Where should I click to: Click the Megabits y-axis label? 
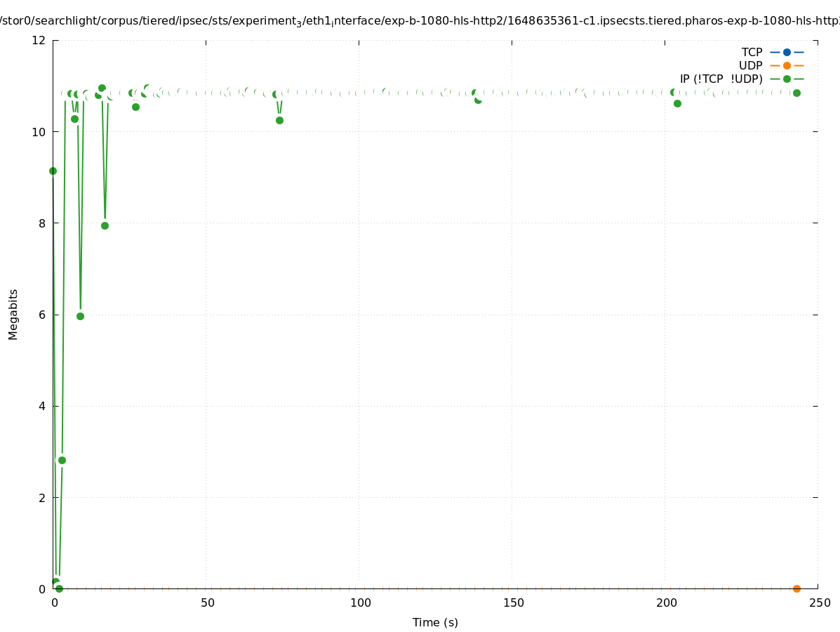13,314
